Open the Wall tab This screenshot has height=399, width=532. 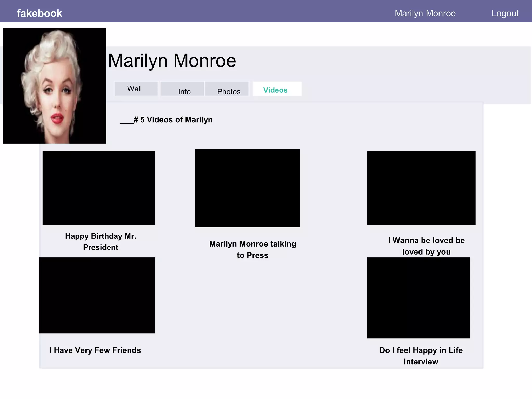click(x=136, y=89)
